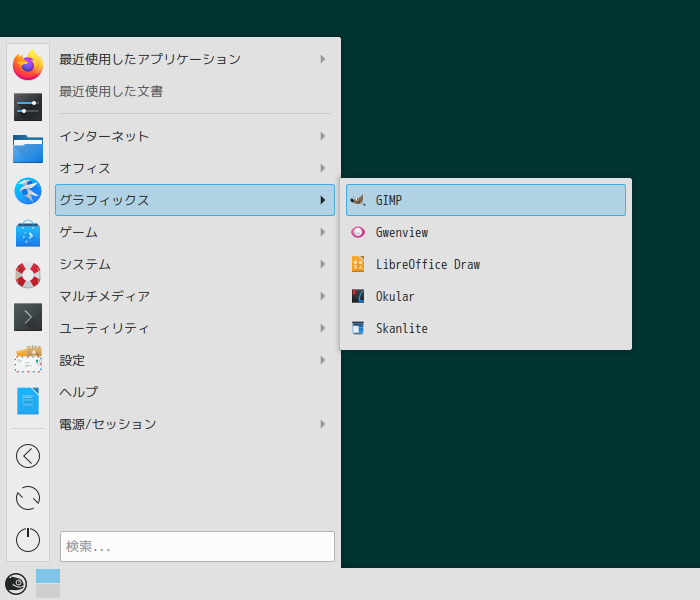The width and height of the screenshot is (700, 600).
Task: Open the 電源/セッション category
Action: click(195, 424)
